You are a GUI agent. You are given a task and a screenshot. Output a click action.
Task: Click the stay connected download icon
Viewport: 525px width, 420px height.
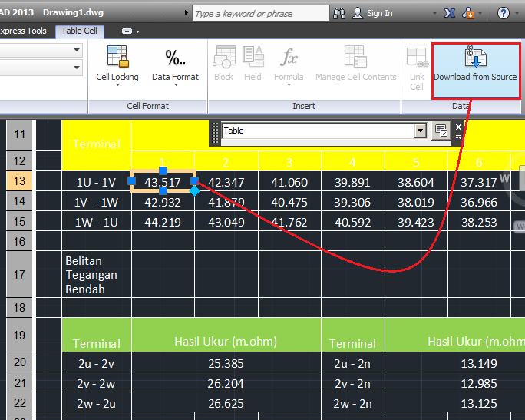pos(468,13)
